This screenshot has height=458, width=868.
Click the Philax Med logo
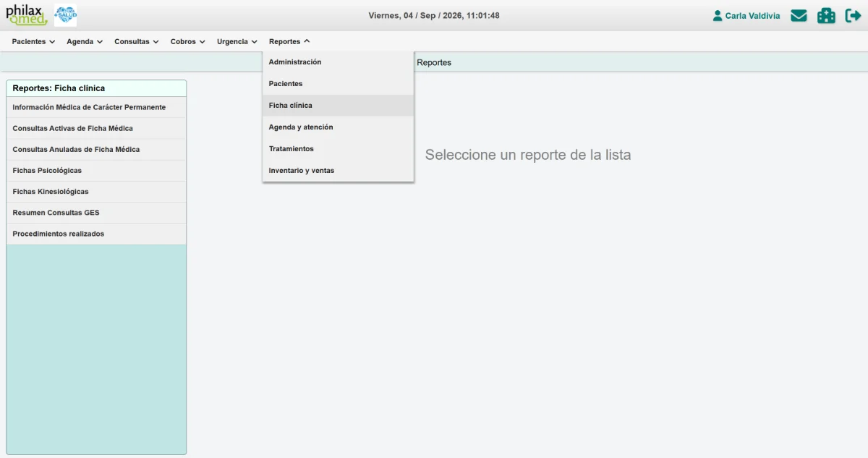tap(27, 15)
